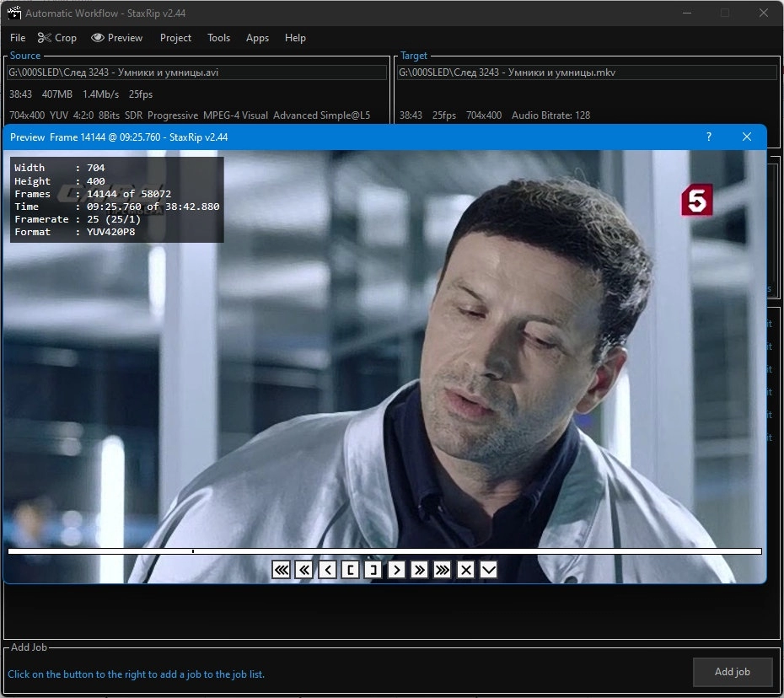The width and height of the screenshot is (784, 698).
Task: Click the preview seek bar position marker
Action: click(x=192, y=550)
